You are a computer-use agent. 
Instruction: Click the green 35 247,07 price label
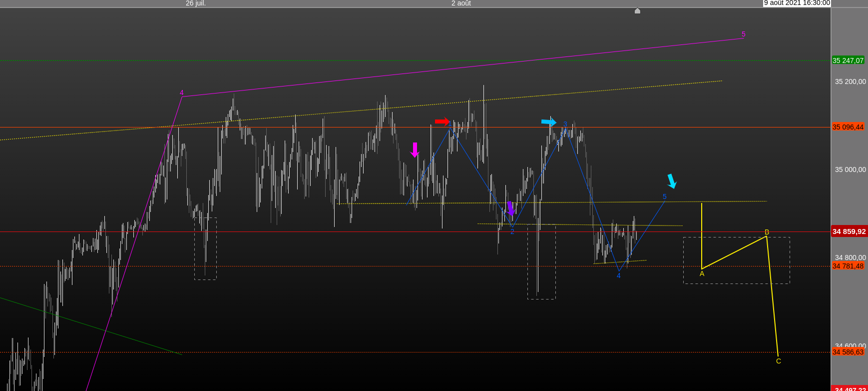(848, 60)
